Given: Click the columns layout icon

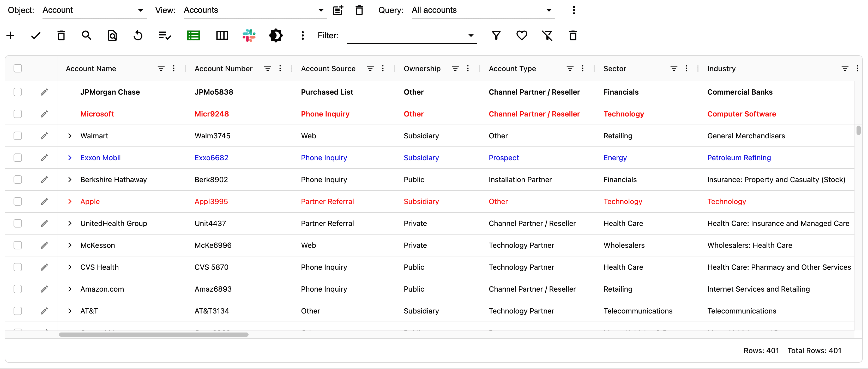Looking at the screenshot, I should pos(222,35).
